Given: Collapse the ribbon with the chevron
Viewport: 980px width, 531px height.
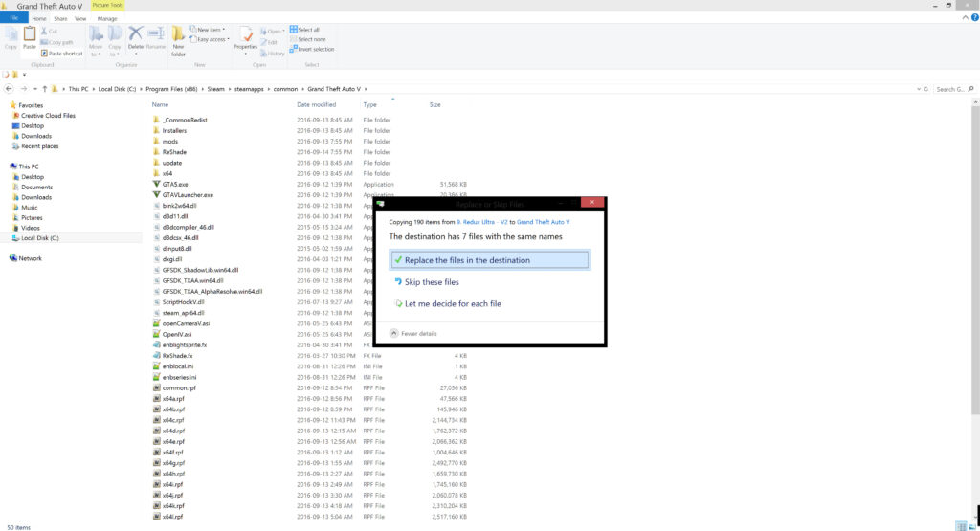Looking at the screenshot, I should tap(965, 17).
